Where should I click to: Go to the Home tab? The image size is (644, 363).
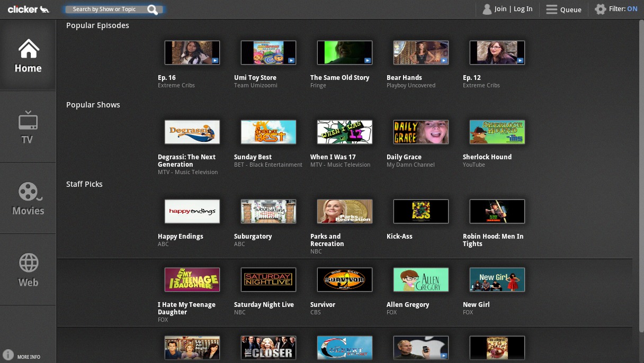(28, 56)
